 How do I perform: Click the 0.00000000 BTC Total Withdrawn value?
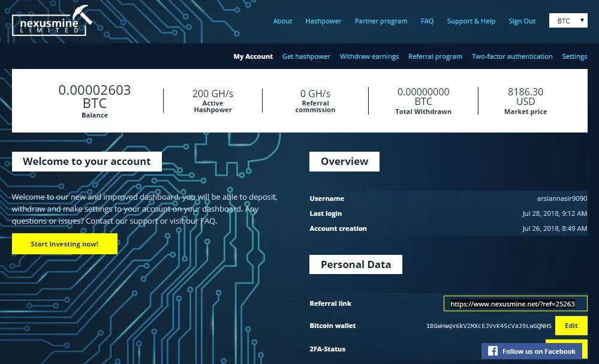pos(423,97)
